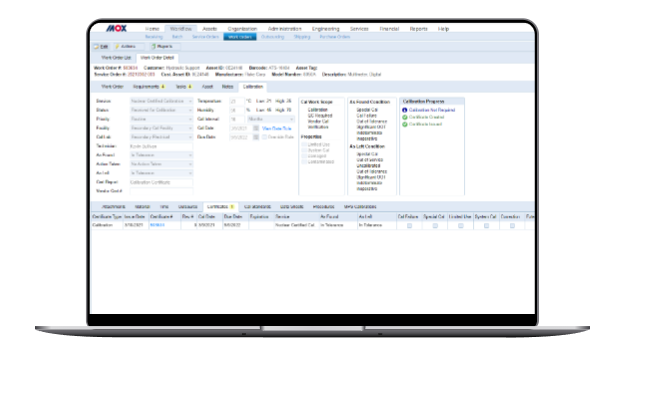The height and width of the screenshot is (399, 651).
Task: Switch to the Work Order List tab
Action: pos(116,58)
